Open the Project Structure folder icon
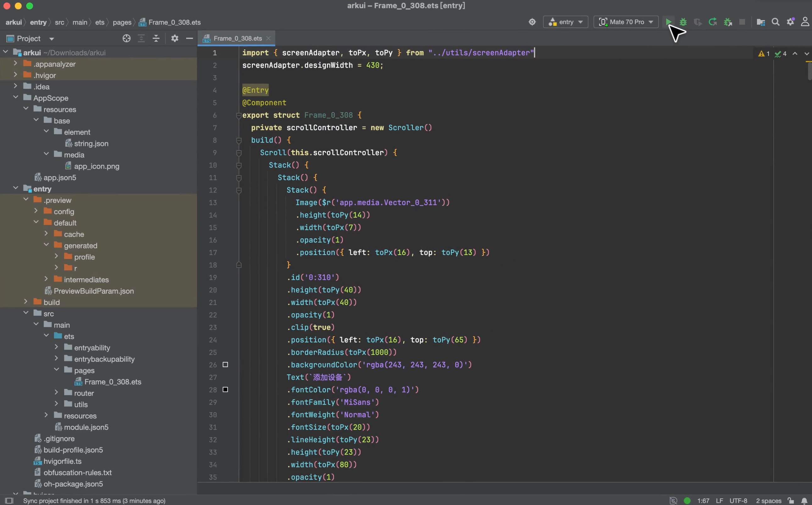This screenshot has width=812, height=505. (760, 22)
